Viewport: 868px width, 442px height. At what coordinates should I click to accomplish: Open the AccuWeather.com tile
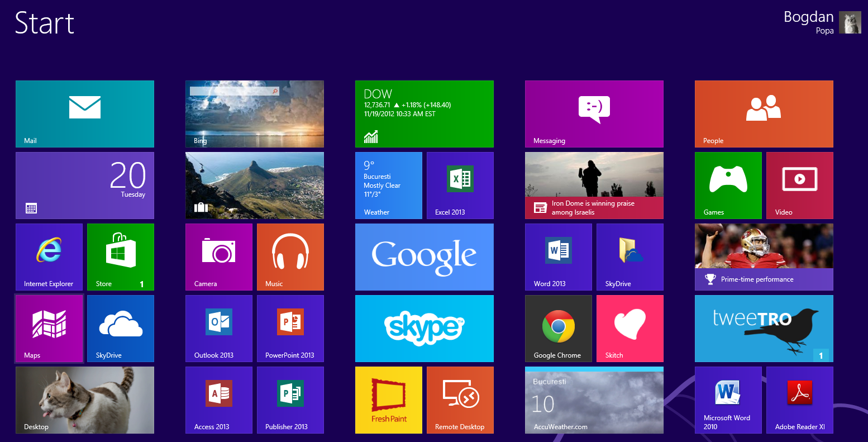click(594, 400)
